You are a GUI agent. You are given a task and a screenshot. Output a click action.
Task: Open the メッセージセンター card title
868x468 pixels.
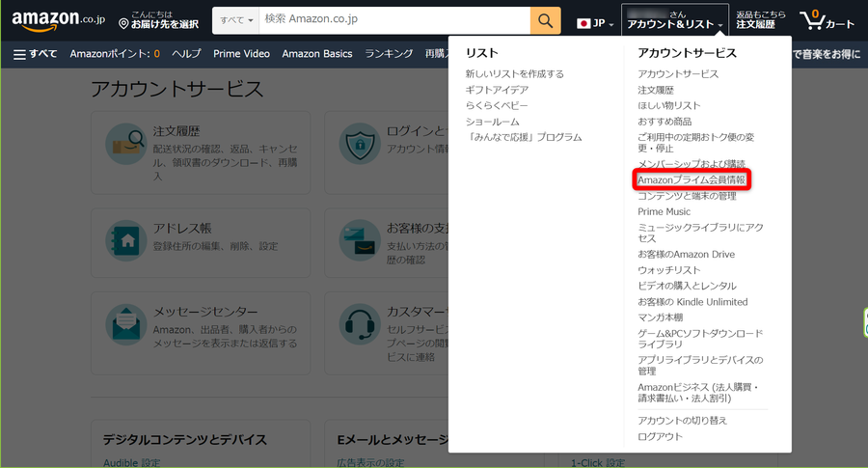(205, 312)
